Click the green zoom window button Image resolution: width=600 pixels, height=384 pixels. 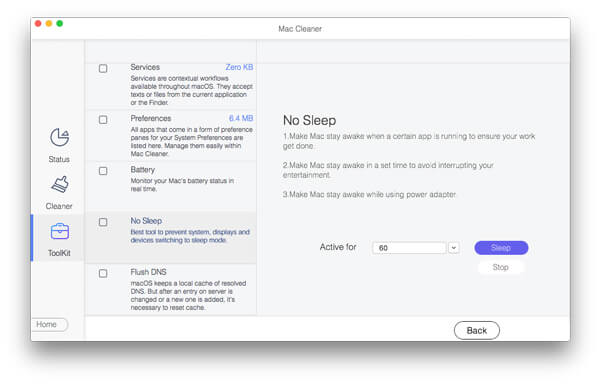click(x=60, y=24)
